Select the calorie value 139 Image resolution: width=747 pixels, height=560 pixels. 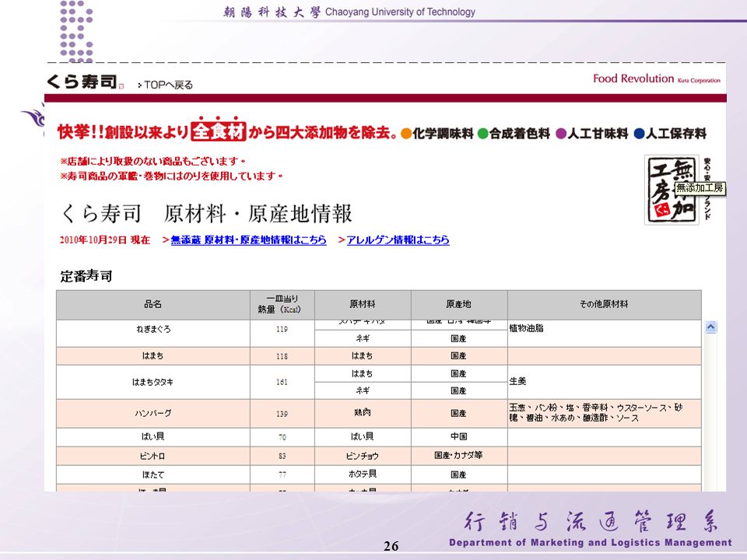coord(282,413)
